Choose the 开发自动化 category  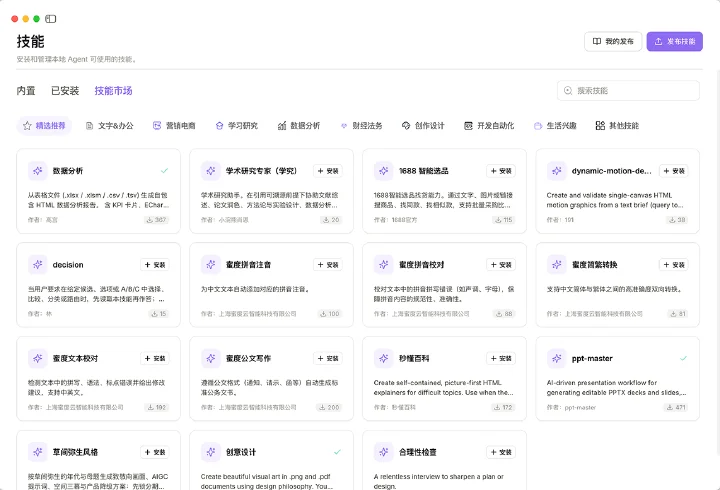pyautogui.click(x=489, y=125)
